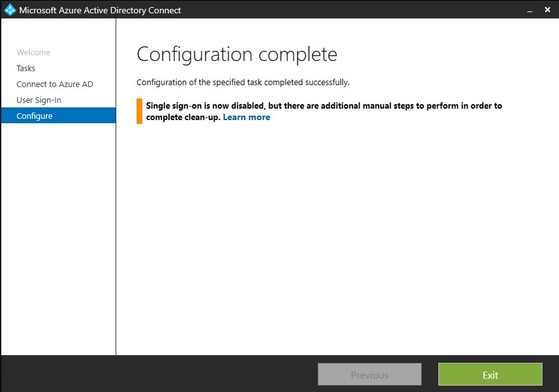This screenshot has height=392, width=559.
Task: Minimize the Azure AD Connect window
Action: [x=529, y=10]
